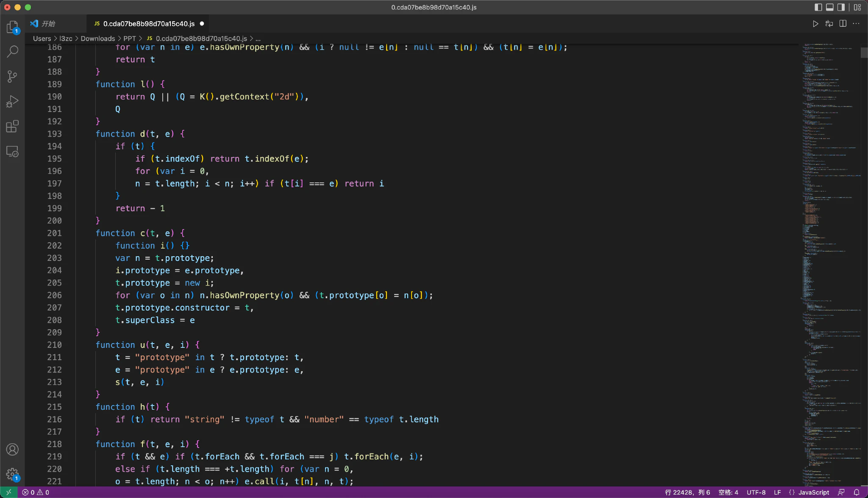Open the Source Control view
868x498 pixels.
[12, 77]
